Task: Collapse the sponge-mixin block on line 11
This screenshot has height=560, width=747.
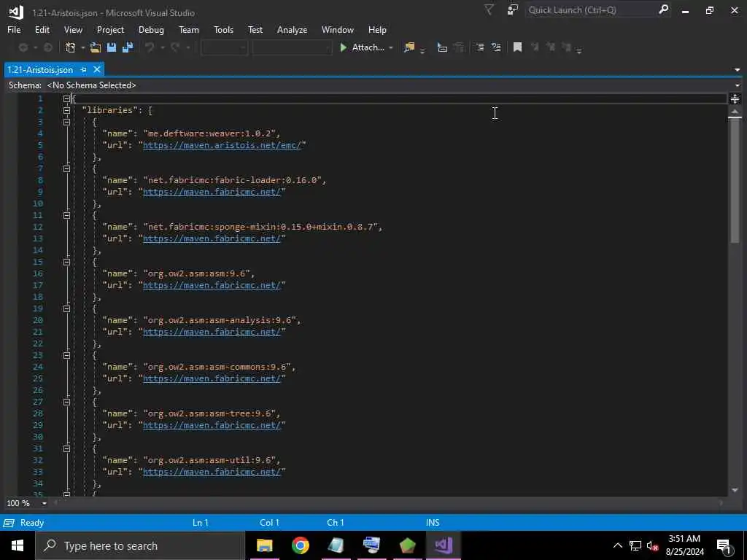Action: tap(66, 215)
